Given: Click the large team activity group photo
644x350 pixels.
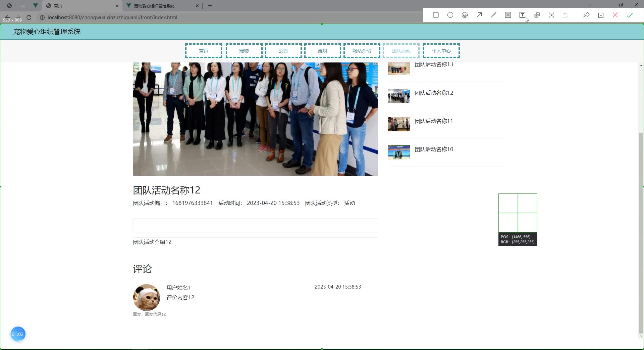Looking at the screenshot, I should point(256,119).
